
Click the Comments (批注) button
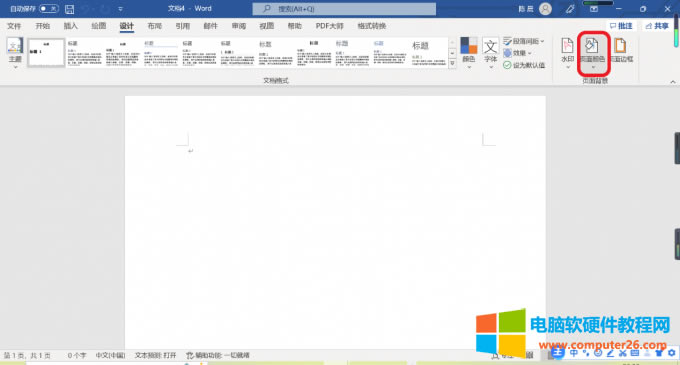(621, 26)
